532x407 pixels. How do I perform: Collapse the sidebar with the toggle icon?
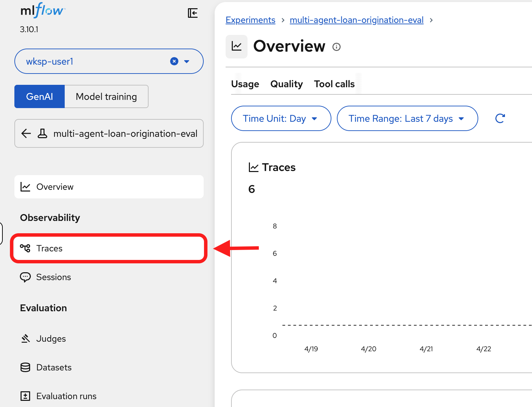point(193,13)
